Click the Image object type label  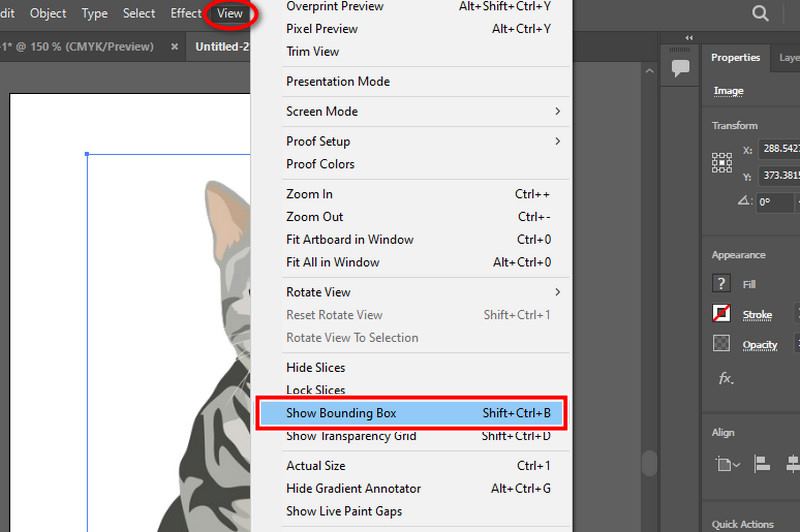click(728, 91)
